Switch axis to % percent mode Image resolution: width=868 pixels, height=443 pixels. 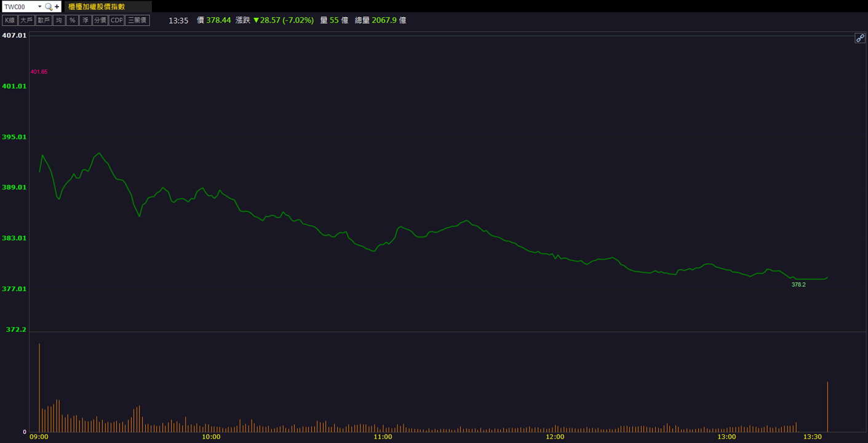(x=72, y=20)
